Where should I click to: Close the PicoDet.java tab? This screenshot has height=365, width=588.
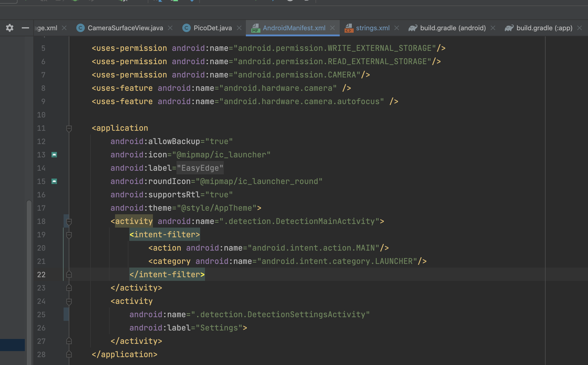tap(239, 28)
